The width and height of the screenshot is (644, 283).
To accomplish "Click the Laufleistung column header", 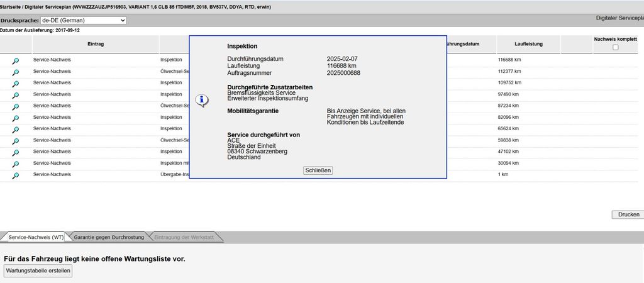I will click(528, 44).
